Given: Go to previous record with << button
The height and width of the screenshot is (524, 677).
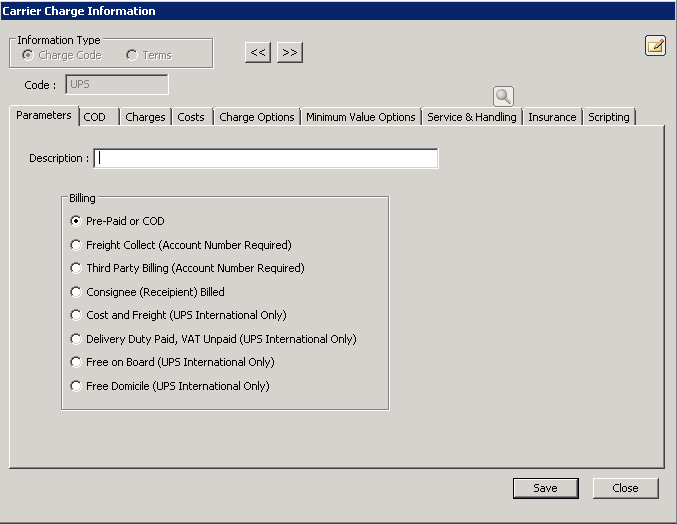Looking at the screenshot, I should pyautogui.click(x=258, y=52).
